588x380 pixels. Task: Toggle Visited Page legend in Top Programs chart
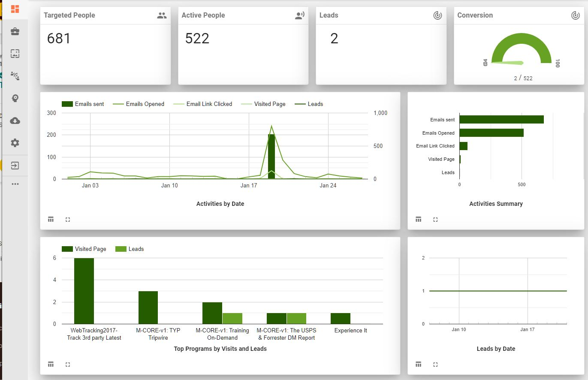coord(84,249)
